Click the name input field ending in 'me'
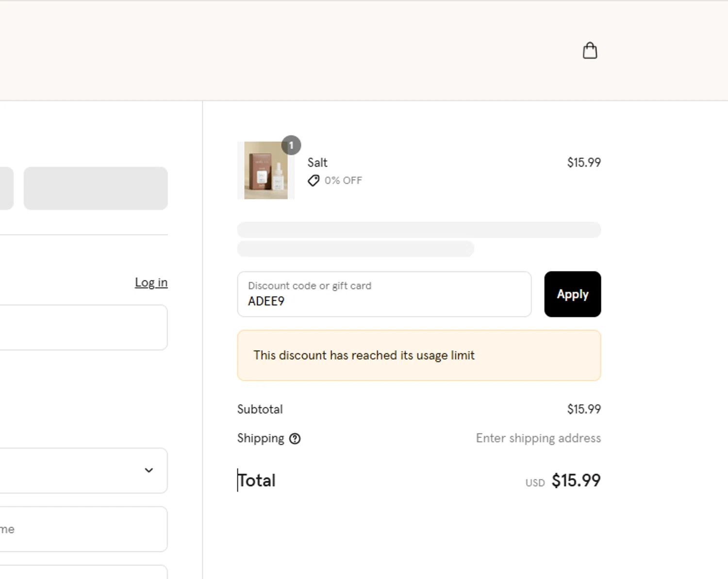Image resolution: width=728 pixels, height=579 pixels. [x=83, y=529]
